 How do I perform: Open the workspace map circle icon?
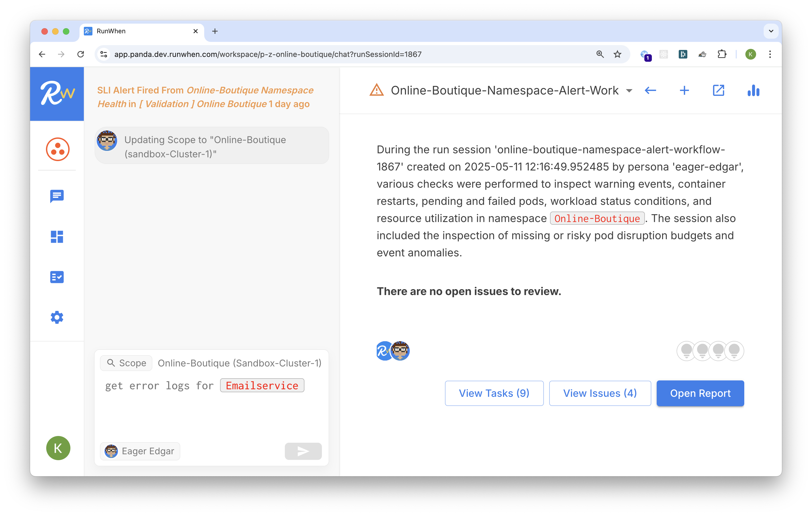(58, 149)
